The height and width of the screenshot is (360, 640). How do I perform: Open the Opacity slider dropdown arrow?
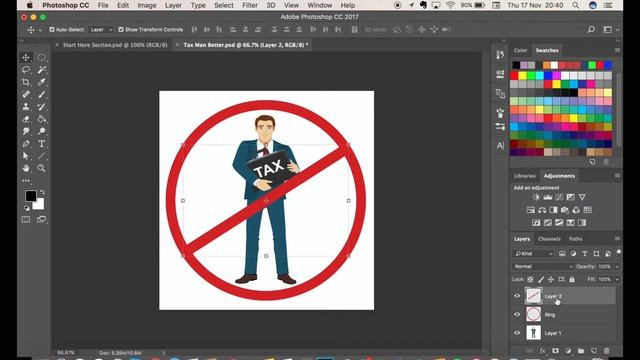pyautogui.click(x=617, y=267)
